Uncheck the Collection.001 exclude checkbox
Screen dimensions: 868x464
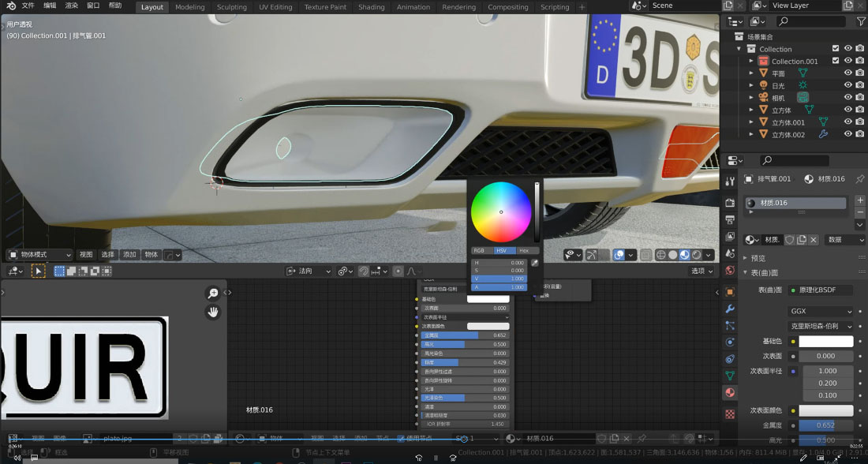[836, 60]
